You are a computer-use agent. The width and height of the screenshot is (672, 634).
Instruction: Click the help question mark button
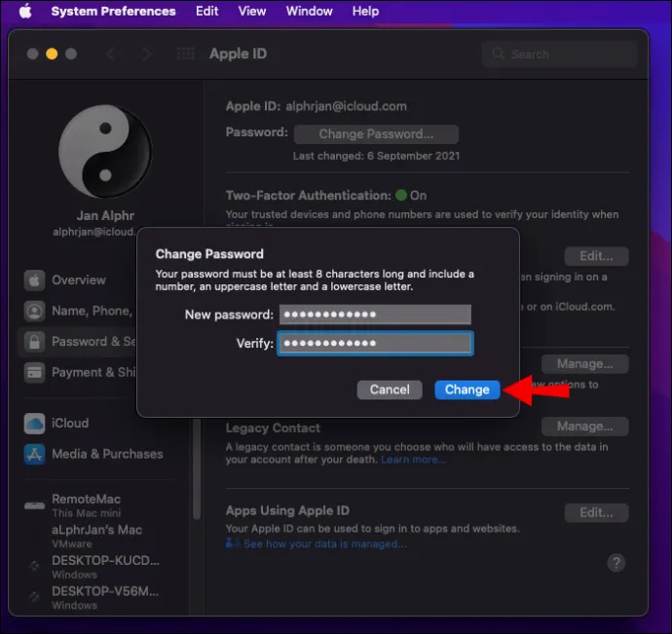pyautogui.click(x=616, y=563)
